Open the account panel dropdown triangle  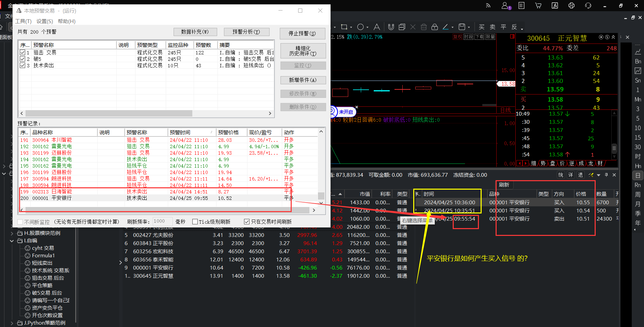pos(599,175)
